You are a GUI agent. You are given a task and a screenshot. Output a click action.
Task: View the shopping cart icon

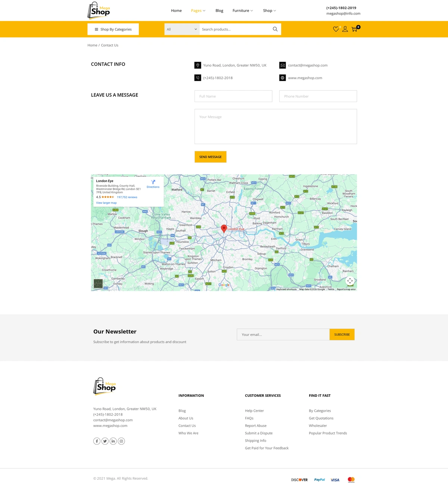point(354,29)
